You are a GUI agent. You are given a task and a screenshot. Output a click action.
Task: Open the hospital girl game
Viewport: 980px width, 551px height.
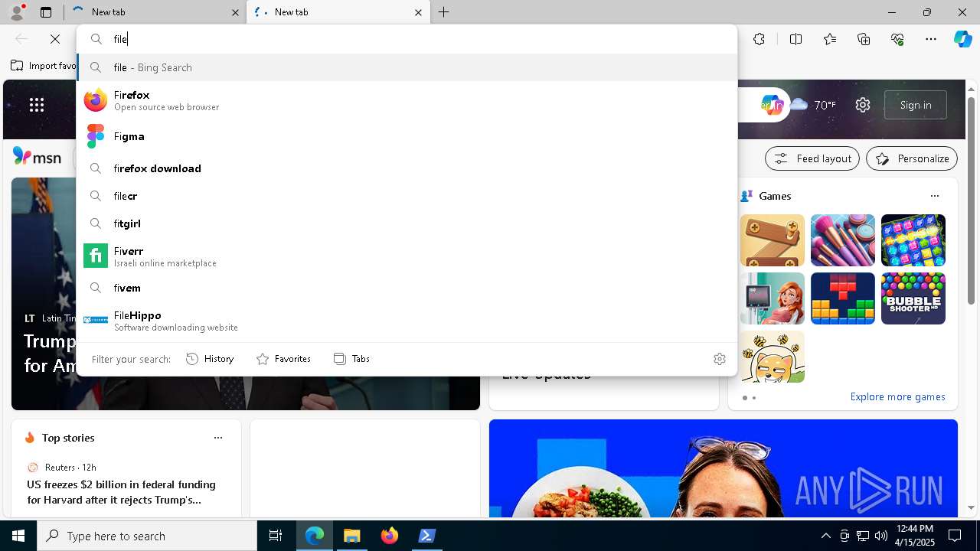773,298
